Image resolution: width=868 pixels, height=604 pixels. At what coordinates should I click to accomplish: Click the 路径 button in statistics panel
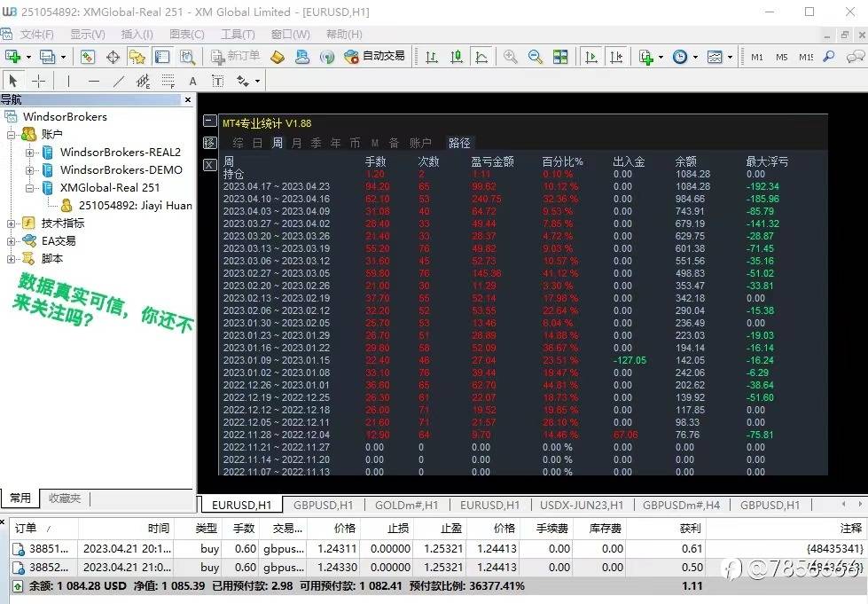(459, 143)
